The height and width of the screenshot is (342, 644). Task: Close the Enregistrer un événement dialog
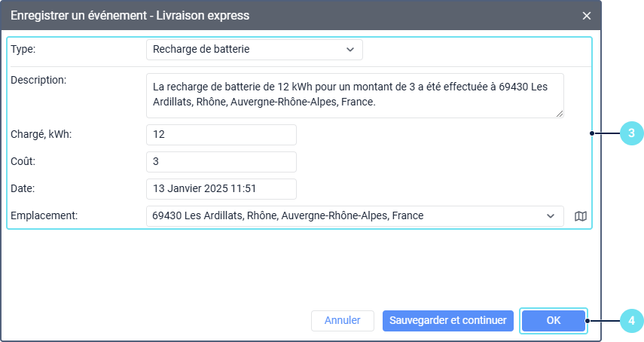tap(587, 15)
